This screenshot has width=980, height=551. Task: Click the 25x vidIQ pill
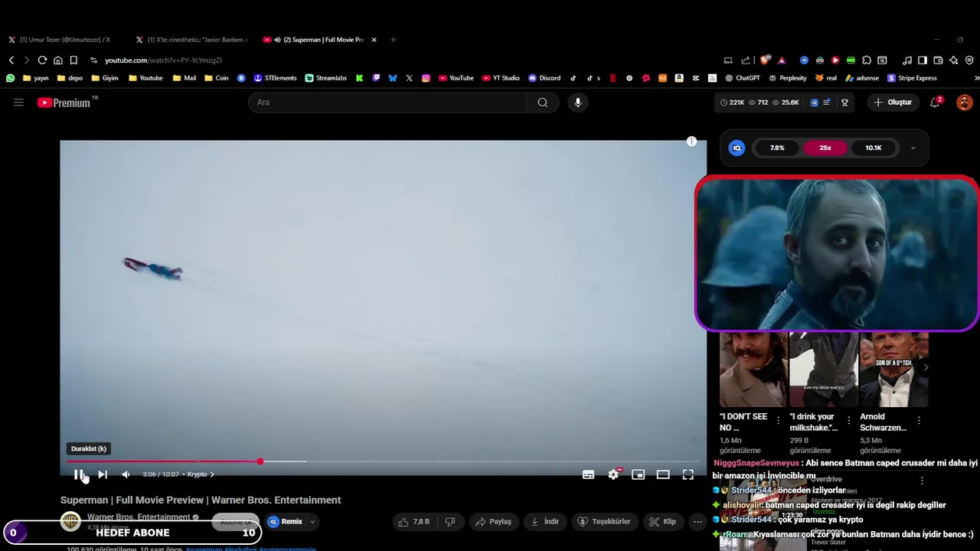(x=825, y=148)
